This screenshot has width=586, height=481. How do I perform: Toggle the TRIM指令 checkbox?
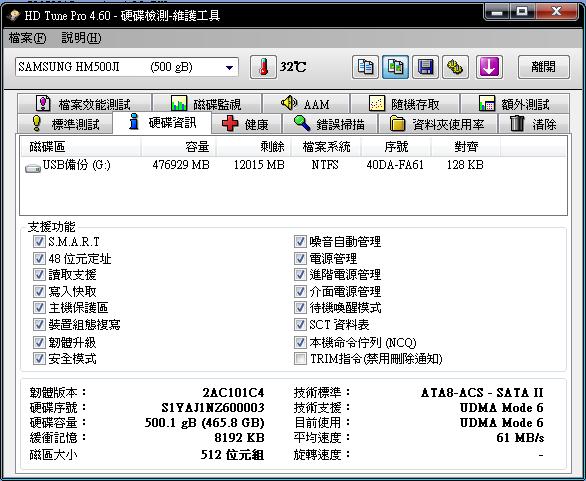tap(300, 359)
